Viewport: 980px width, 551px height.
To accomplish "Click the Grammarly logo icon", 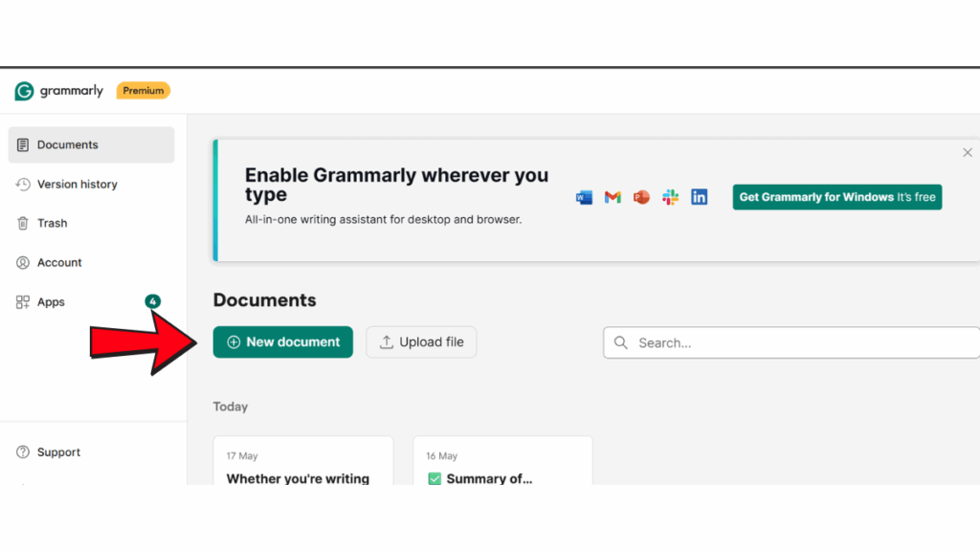I will (x=24, y=91).
